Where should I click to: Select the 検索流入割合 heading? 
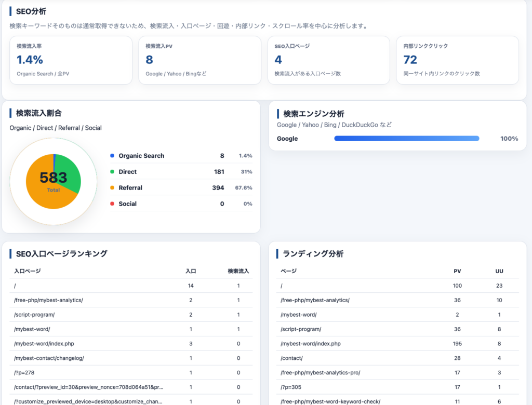pos(38,113)
